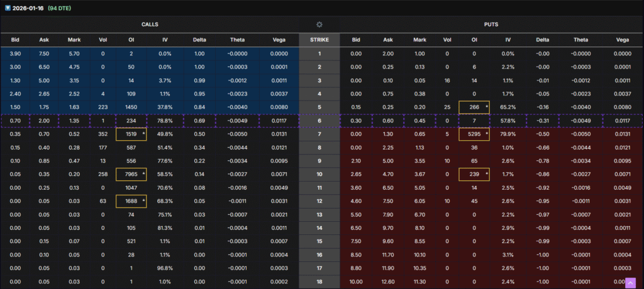Select strike 10 in the strike column

[x=319, y=174]
